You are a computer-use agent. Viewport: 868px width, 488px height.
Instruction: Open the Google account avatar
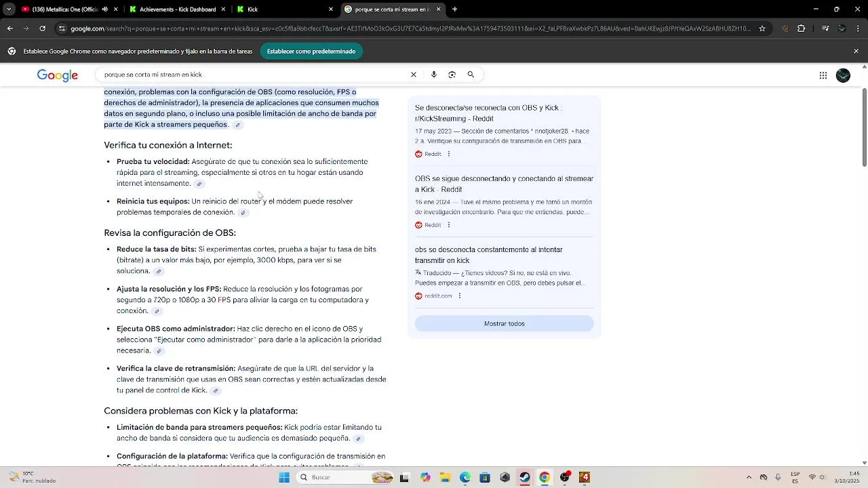pos(843,75)
